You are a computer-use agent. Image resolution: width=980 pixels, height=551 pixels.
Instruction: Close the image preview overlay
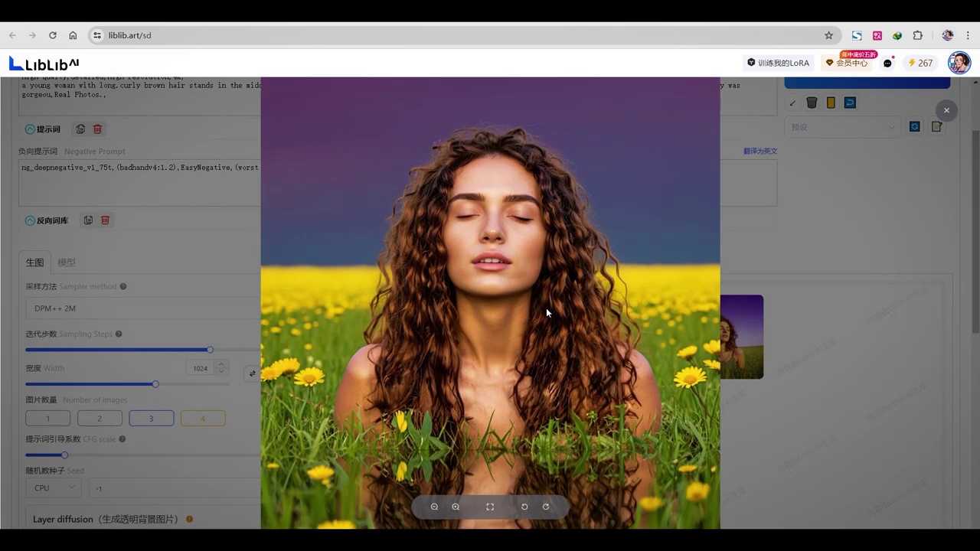coord(946,110)
